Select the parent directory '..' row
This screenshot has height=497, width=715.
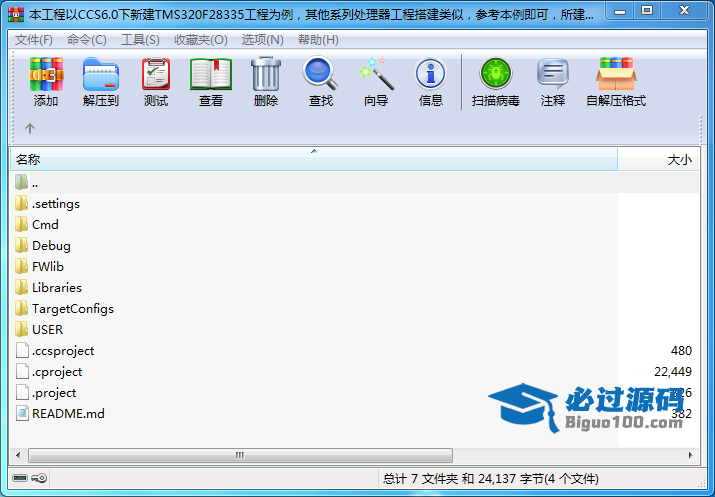point(354,183)
